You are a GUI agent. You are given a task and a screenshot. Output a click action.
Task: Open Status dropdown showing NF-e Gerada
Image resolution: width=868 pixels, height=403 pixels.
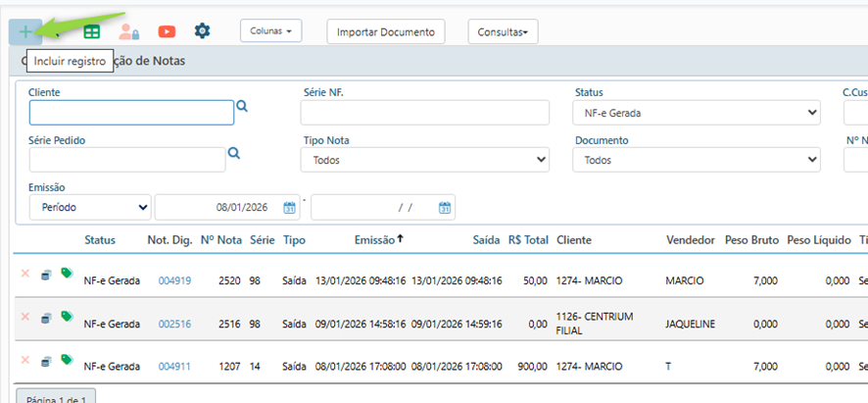696,113
